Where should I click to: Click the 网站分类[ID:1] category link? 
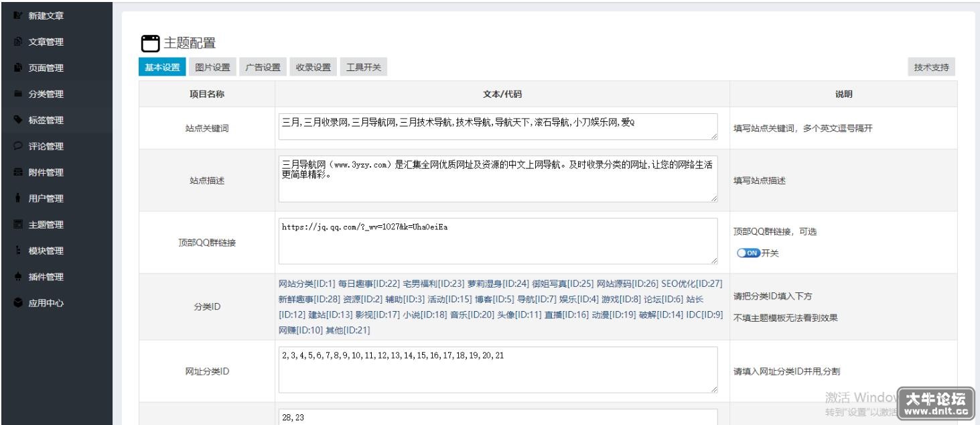pos(306,283)
